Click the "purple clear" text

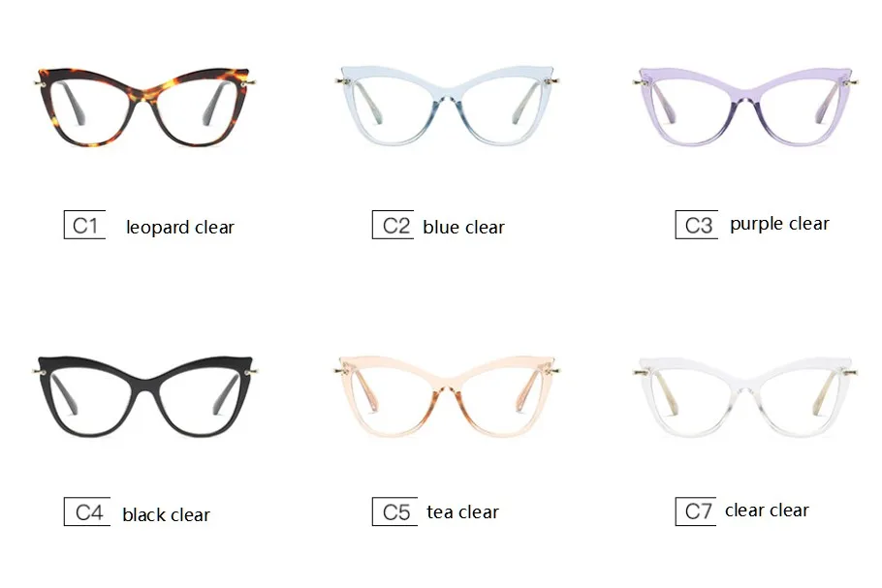coord(779,224)
